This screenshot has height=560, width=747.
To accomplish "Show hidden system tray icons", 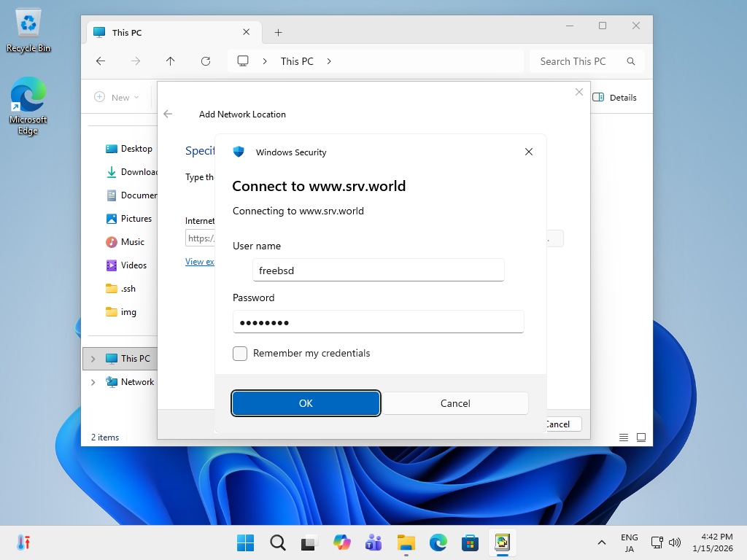I will pos(602,542).
